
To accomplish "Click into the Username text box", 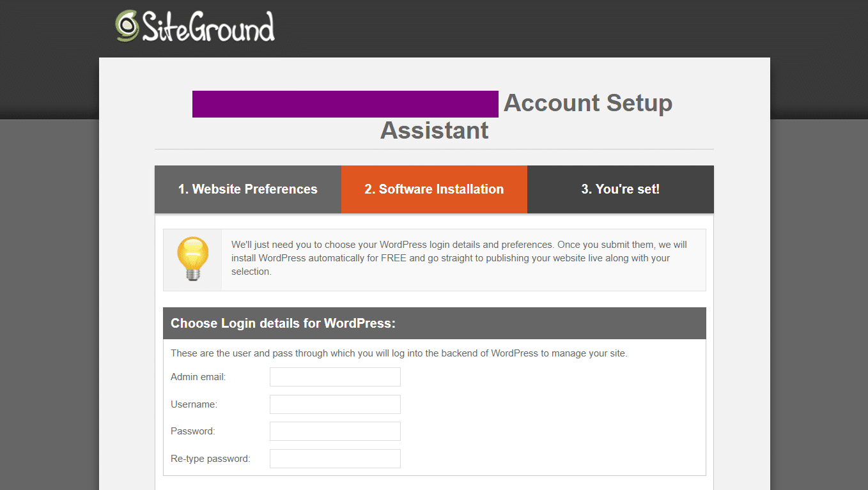I will (335, 404).
